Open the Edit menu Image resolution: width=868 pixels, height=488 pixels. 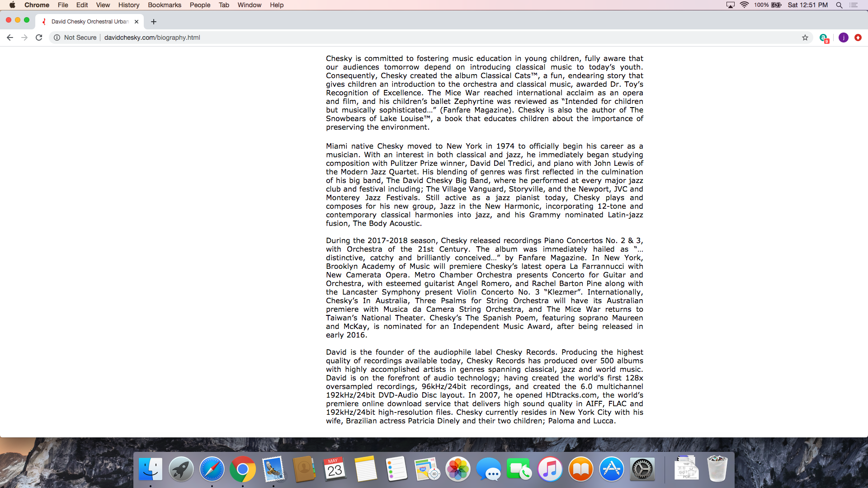point(82,5)
